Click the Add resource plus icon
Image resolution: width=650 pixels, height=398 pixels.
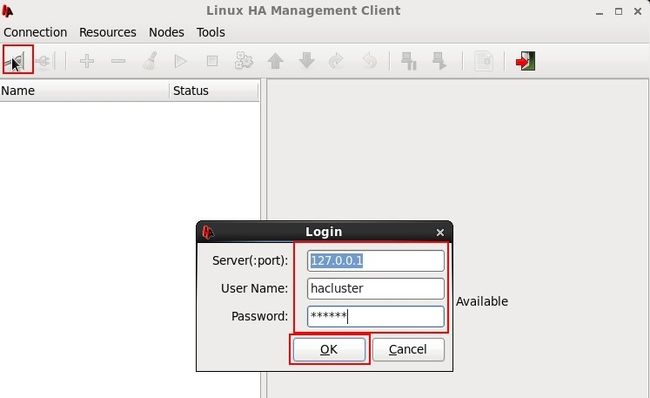(87, 61)
